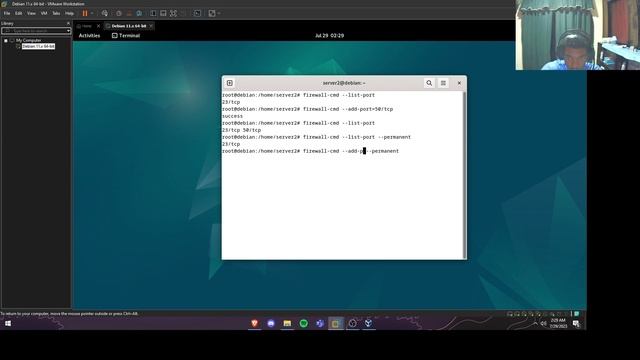Click the terminal vertical scrollbar

click(x=464, y=175)
